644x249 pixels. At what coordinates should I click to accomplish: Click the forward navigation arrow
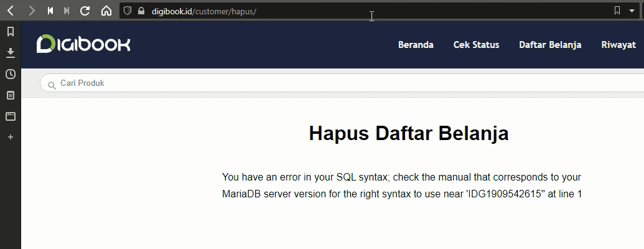pos(31,11)
